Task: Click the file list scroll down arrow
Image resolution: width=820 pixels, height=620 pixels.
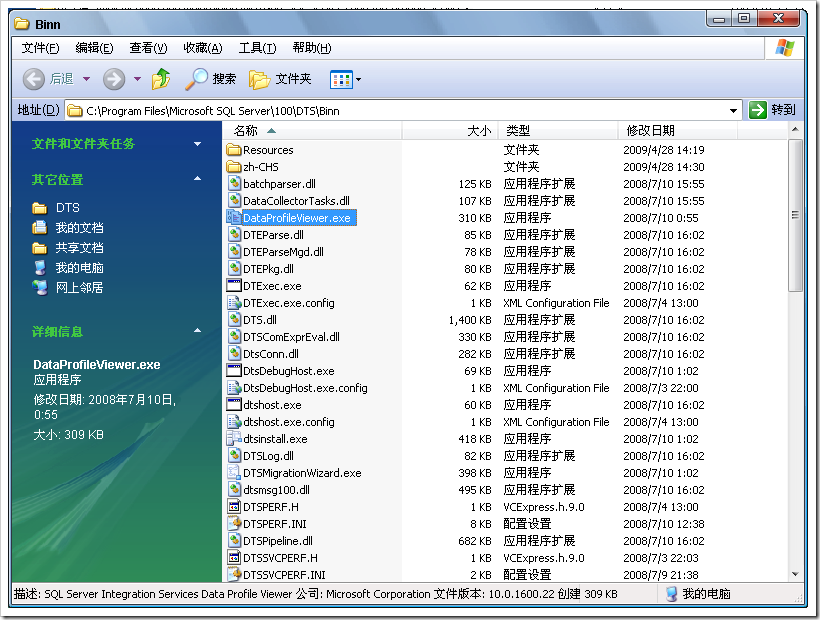Action: tap(795, 575)
